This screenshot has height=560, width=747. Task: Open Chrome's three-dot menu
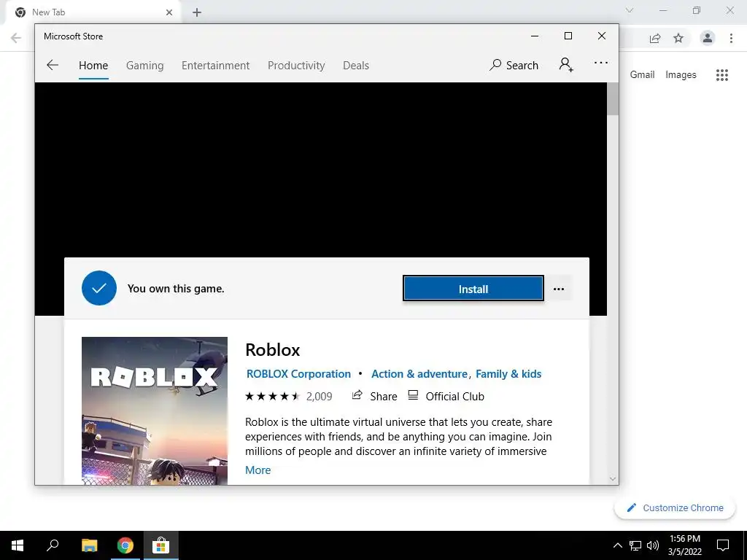pos(731,38)
